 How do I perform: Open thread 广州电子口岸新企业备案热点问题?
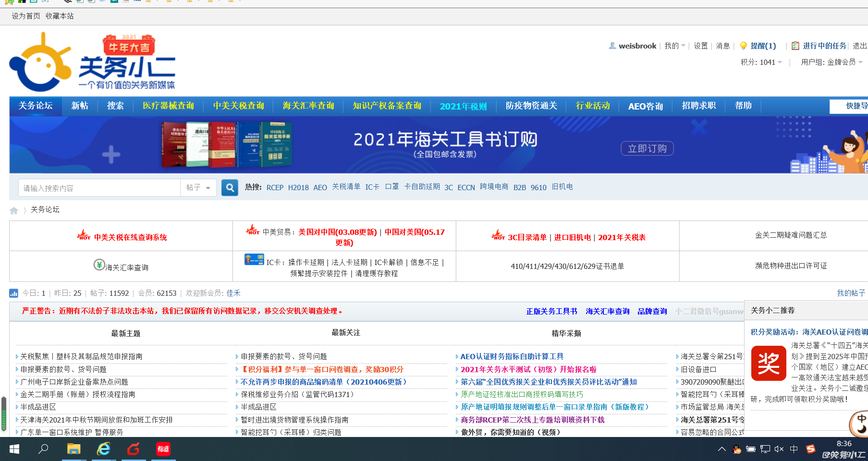[x=74, y=382]
